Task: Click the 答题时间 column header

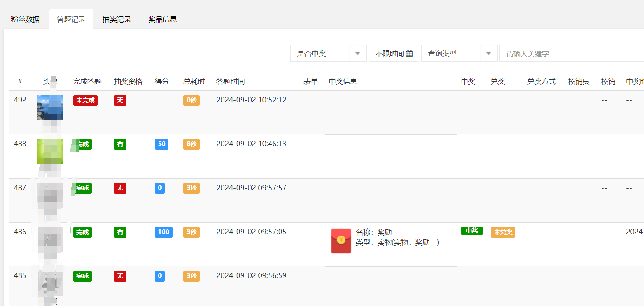Action: coord(231,82)
